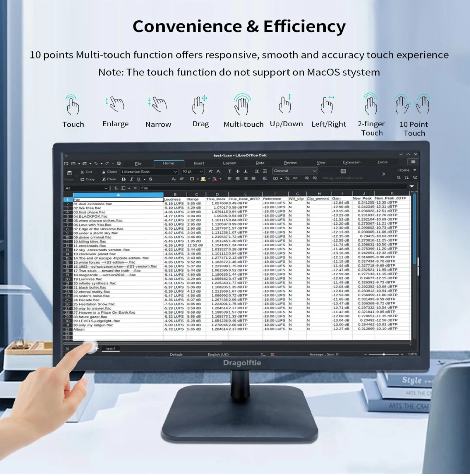The width and height of the screenshot is (470, 476).
Task: Switch to the Insert tab
Action: point(199,163)
